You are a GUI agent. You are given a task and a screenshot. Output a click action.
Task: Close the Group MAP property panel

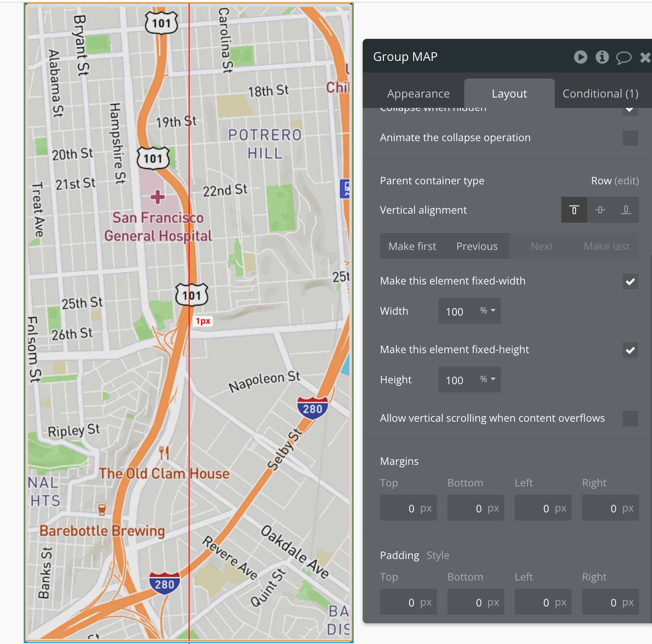(x=645, y=57)
